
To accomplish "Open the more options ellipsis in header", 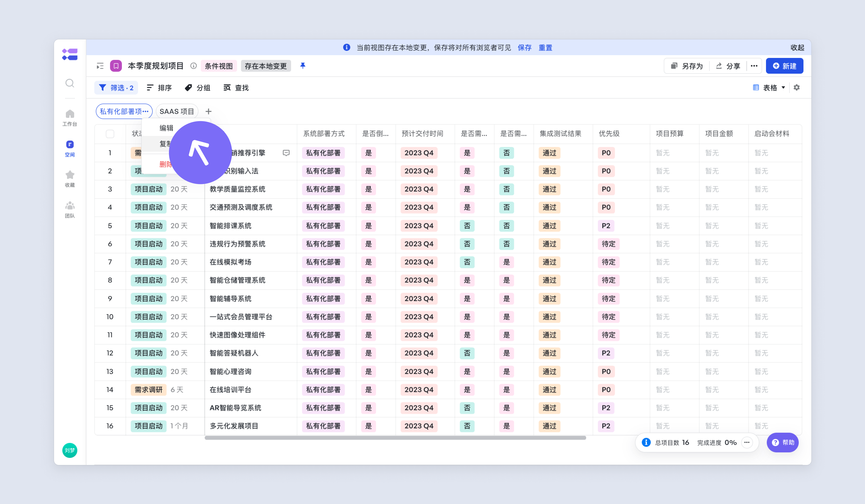I will [754, 66].
